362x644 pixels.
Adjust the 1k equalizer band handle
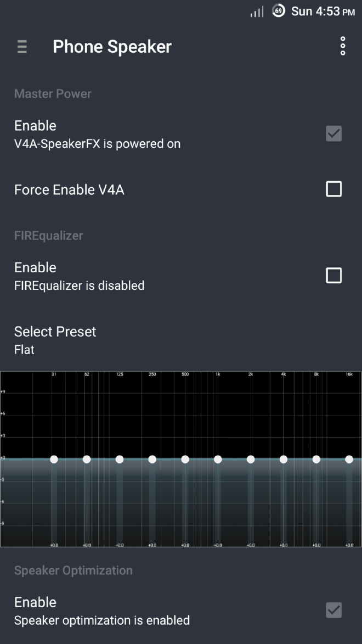pos(218,460)
